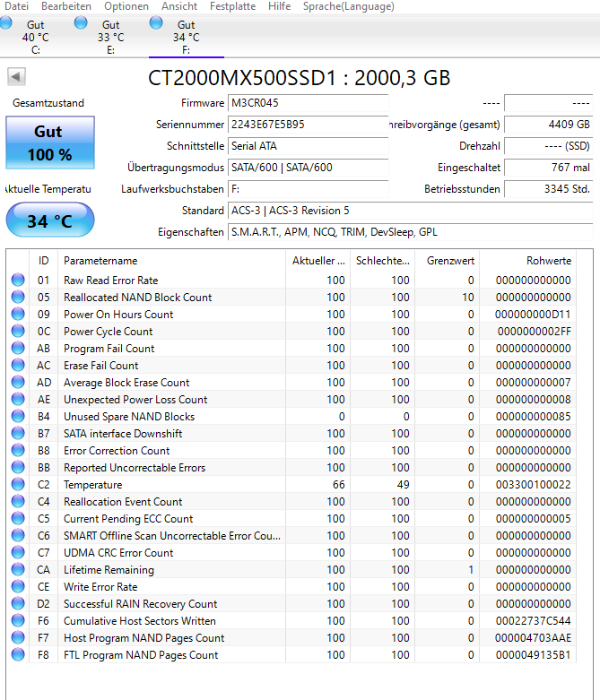This screenshot has height=700, width=600.
Task: Open the Datei menu
Action: (x=16, y=6)
